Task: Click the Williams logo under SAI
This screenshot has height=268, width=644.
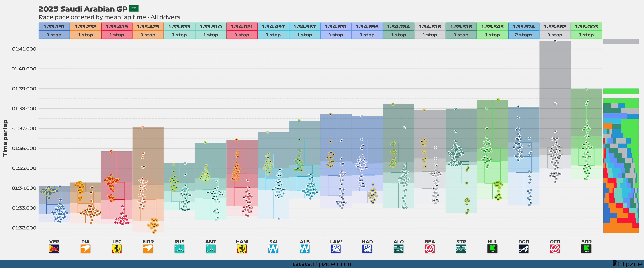Action: [273, 249]
